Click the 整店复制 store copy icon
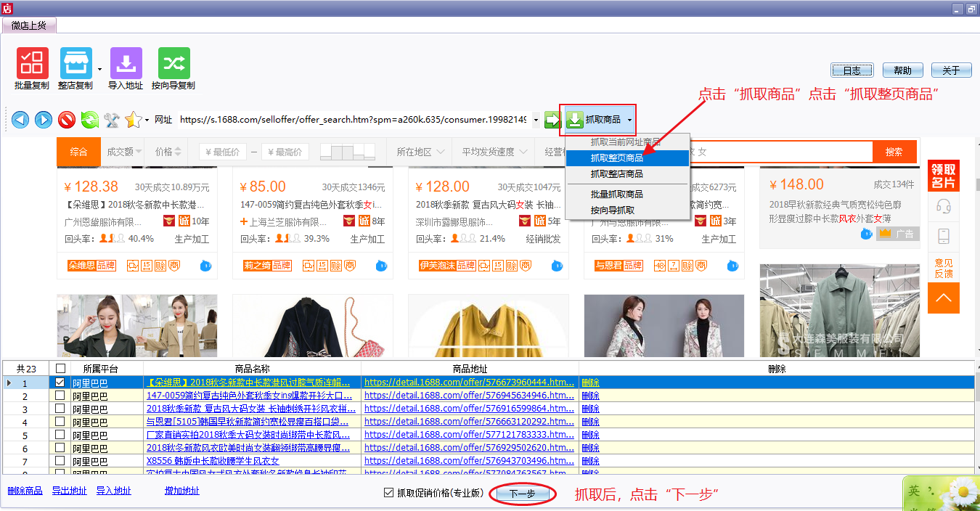Screen dimensions: 980x511 point(75,64)
